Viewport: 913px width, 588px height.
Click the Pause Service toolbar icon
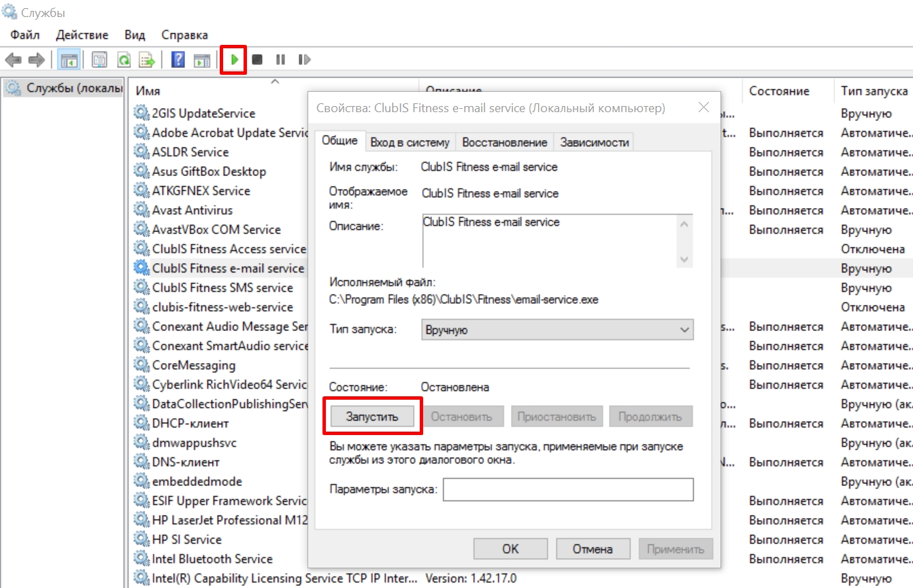[280, 60]
